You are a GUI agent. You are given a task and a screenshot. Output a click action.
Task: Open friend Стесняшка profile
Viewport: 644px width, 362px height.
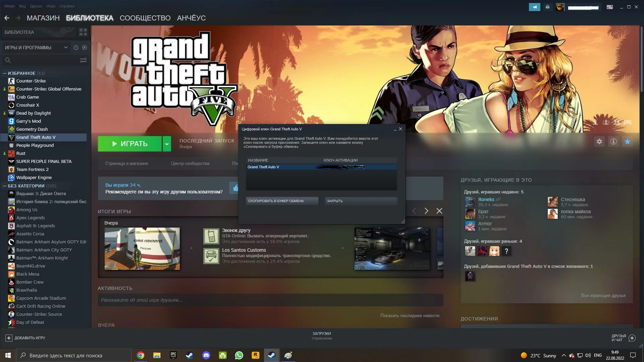point(573,199)
